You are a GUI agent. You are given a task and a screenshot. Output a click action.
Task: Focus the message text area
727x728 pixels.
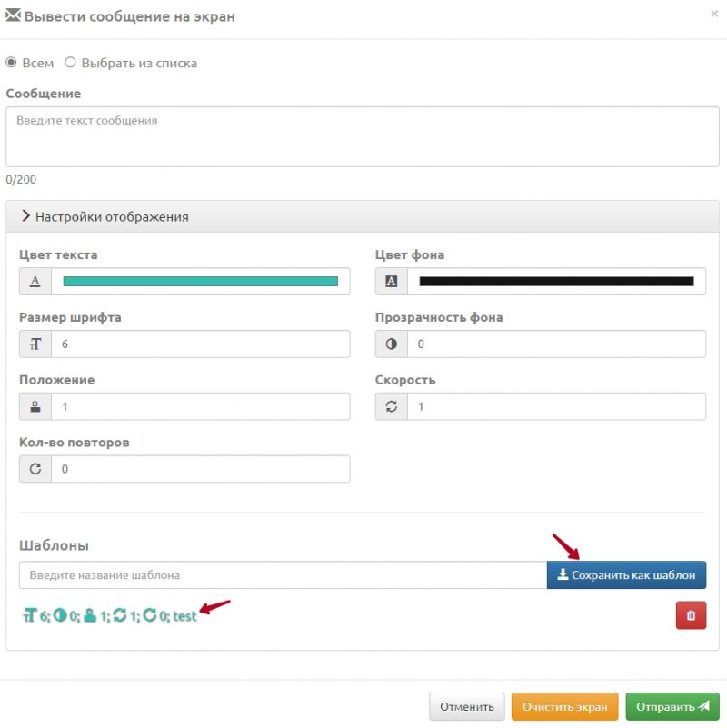pos(363,136)
